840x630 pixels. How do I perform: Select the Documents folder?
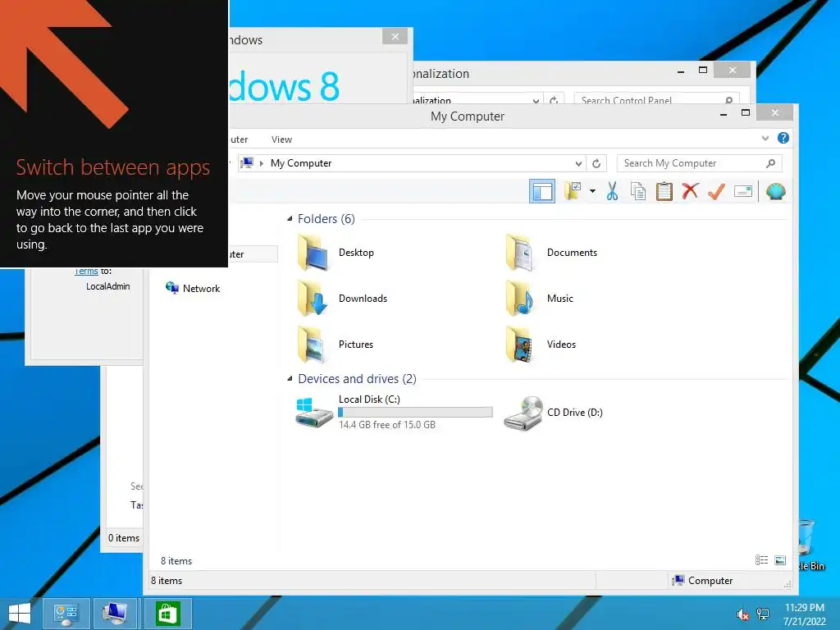(552, 253)
